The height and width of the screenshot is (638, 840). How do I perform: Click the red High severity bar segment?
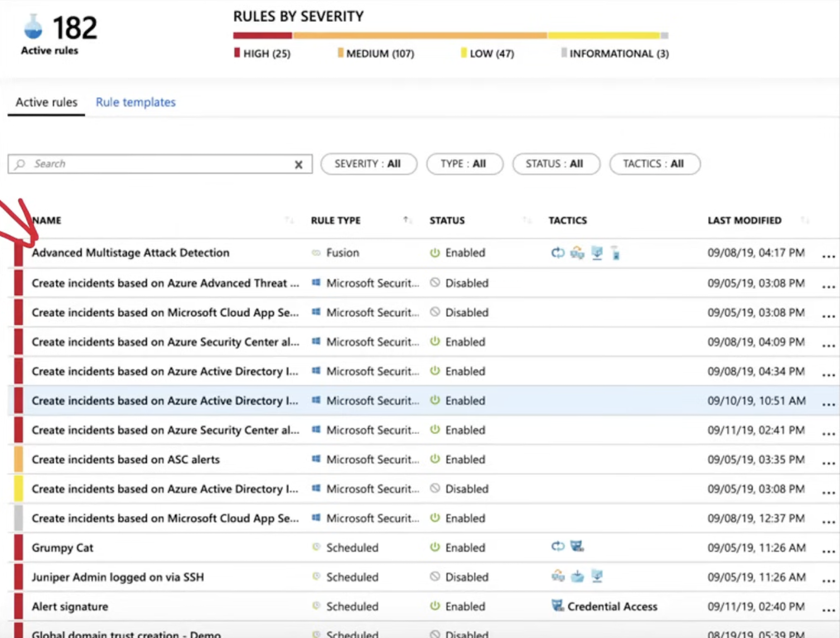click(x=262, y=36)
